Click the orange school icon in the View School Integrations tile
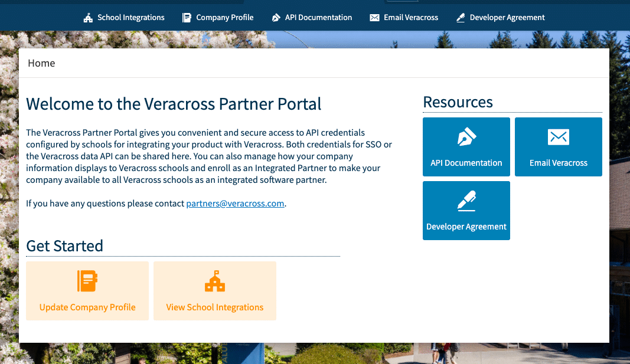 (215, 281)
